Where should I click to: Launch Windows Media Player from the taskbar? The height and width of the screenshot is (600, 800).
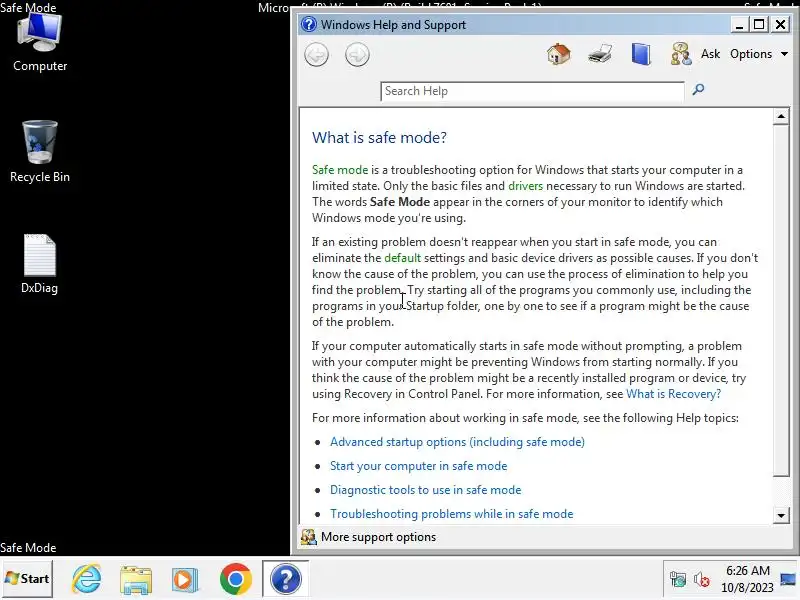point(185,580)
